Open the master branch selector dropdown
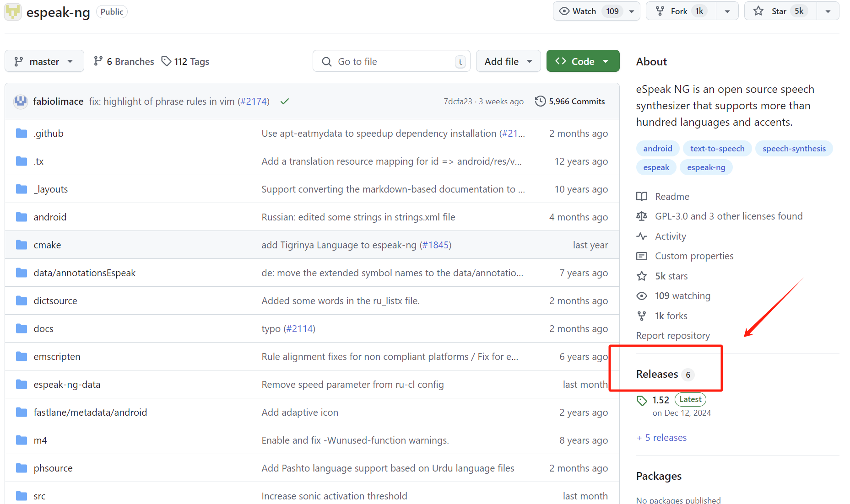 (x=44, y=61)
